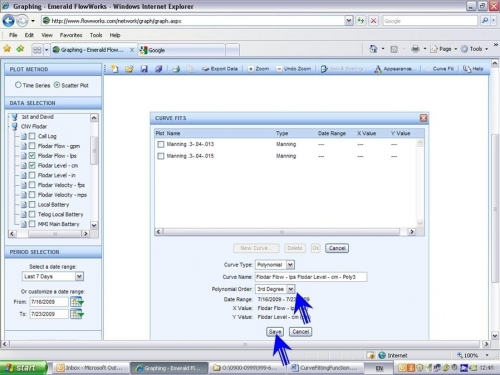Screen dimensions: 500x375
Task: Open From date calendar picker
Action: pyautogui.click(x=77, y=302)
